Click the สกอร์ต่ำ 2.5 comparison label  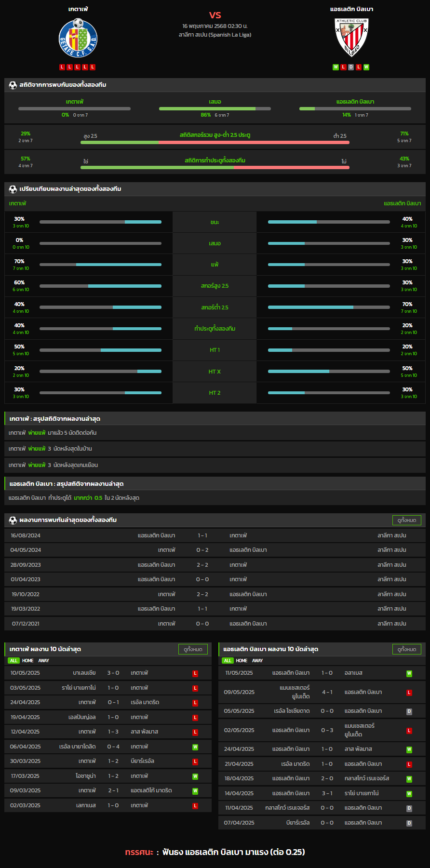coord(215,307)
